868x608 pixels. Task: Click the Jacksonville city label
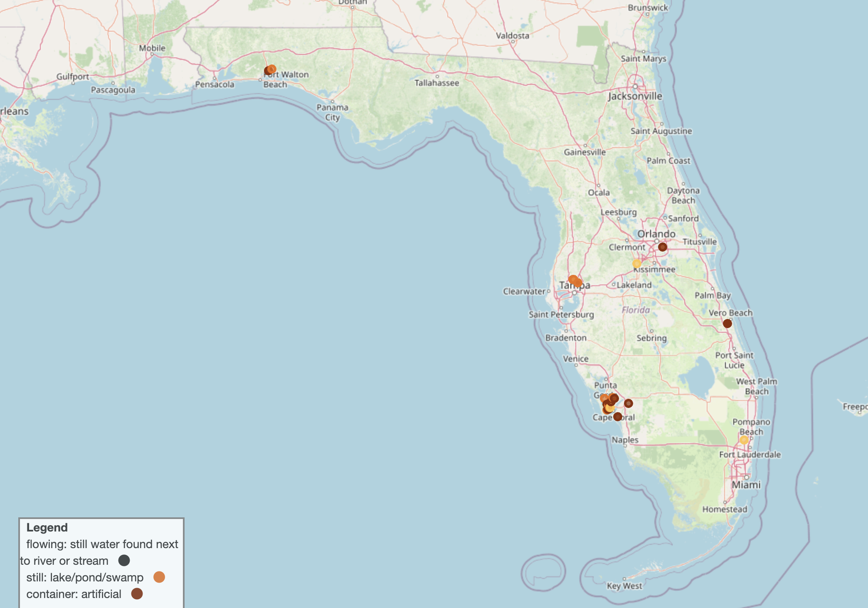coord(635,96)
